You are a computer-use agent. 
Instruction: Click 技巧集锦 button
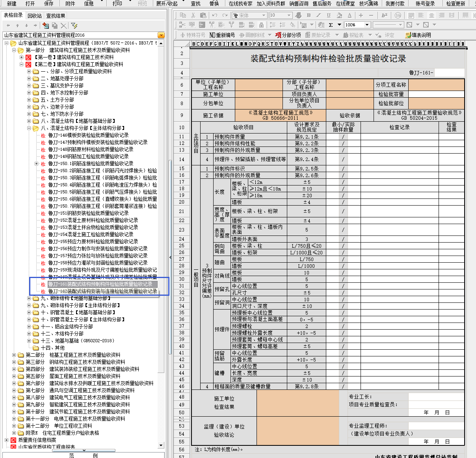[368, 3]
